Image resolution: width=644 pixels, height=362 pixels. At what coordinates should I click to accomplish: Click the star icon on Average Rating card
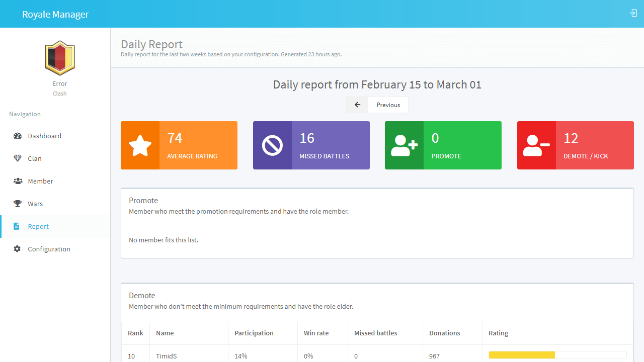click(140, 145)
